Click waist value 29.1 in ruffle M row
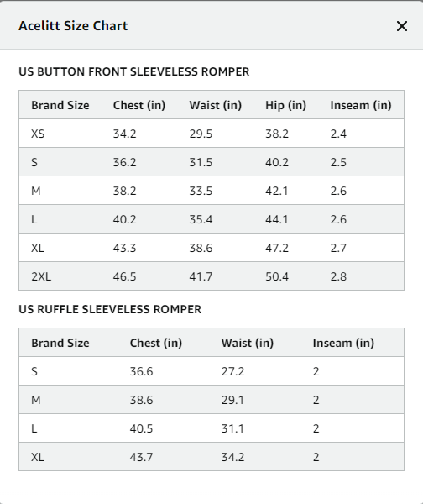Image resolution: width=423 pixels, height=504 pixels. click(232, 400)
